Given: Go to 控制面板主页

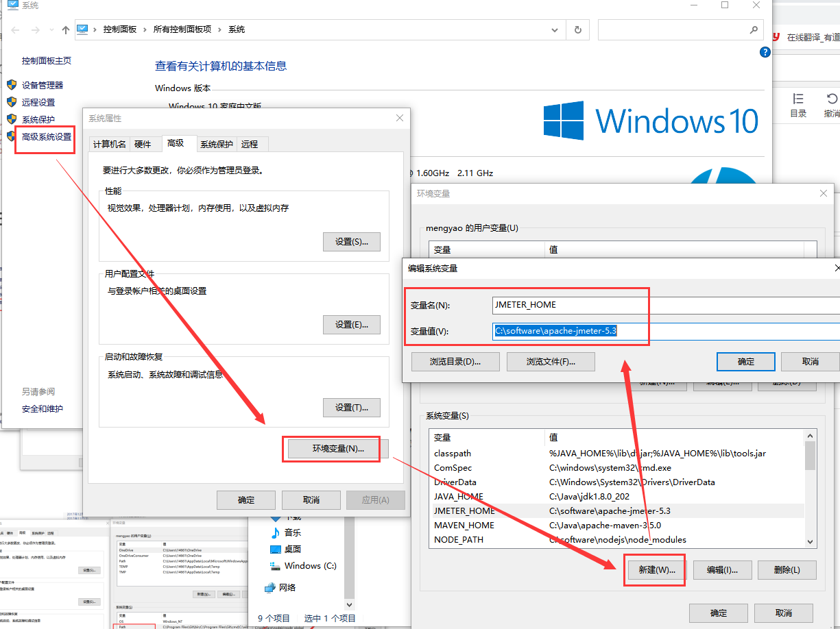Looking at the screenshot, I should 47,60.
